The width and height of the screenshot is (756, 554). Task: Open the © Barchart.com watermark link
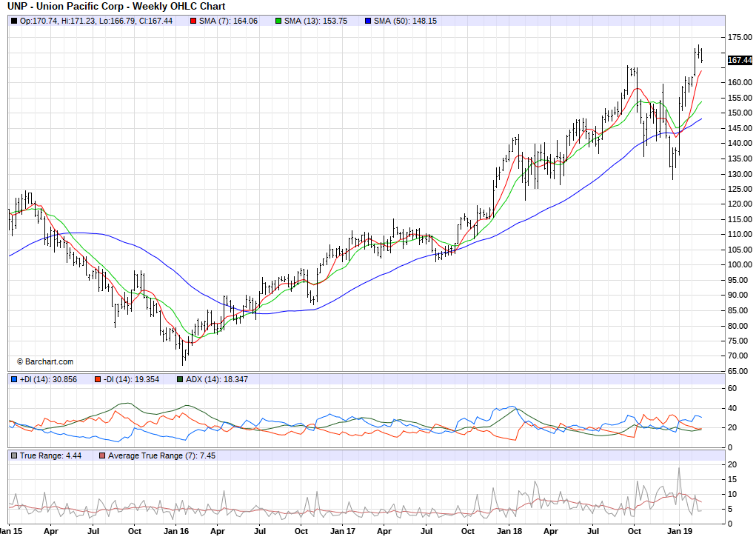[45, 361]
